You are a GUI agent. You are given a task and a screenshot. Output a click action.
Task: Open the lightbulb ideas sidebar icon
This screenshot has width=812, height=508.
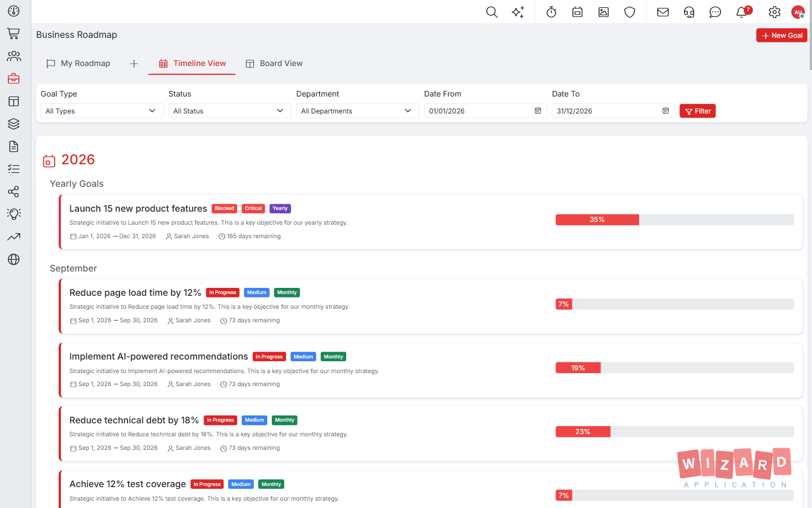14,214
